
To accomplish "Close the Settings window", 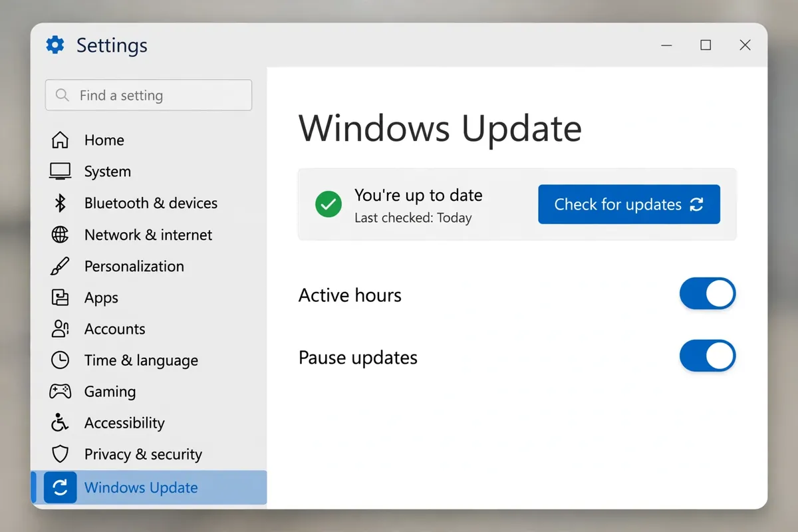I will [745, 45].
